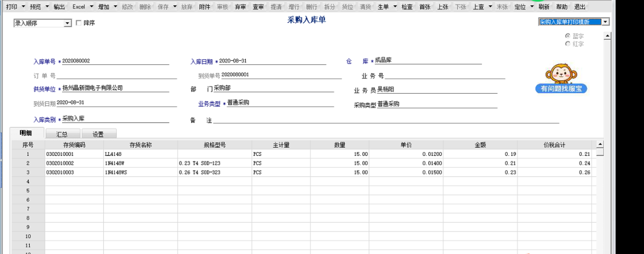
Task: Click the 上查 toolbar button
Action: pos(479,7)
